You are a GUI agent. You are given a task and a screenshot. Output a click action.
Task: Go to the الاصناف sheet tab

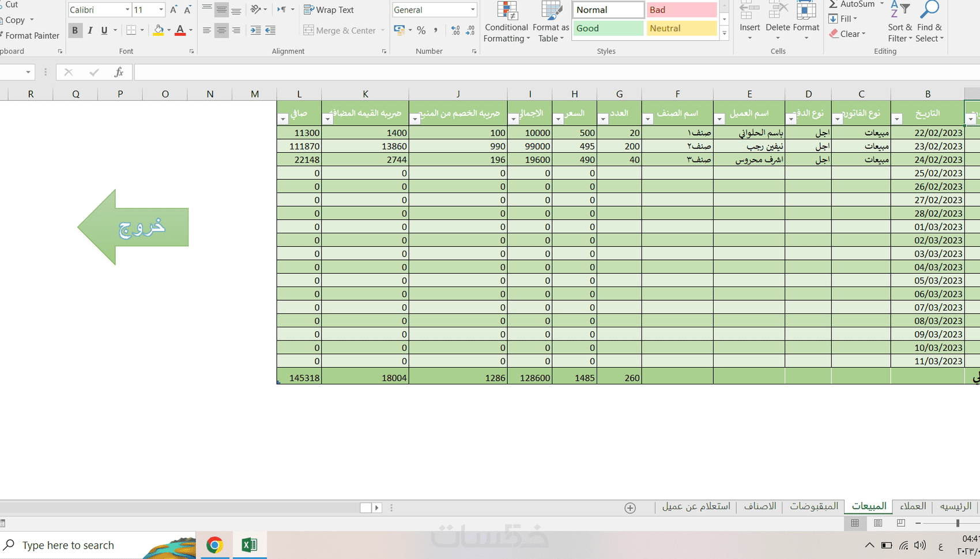coord(760,506)
